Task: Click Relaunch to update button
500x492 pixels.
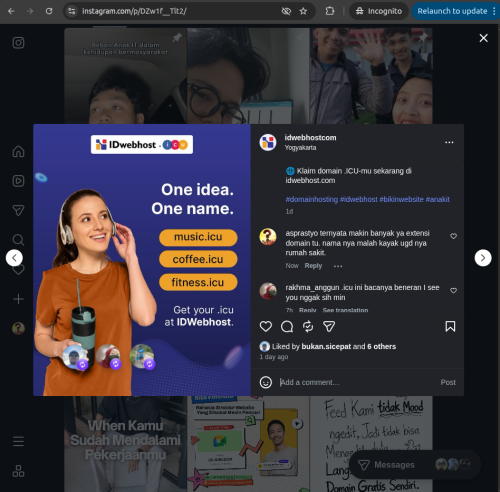Action: pos(452,11)
